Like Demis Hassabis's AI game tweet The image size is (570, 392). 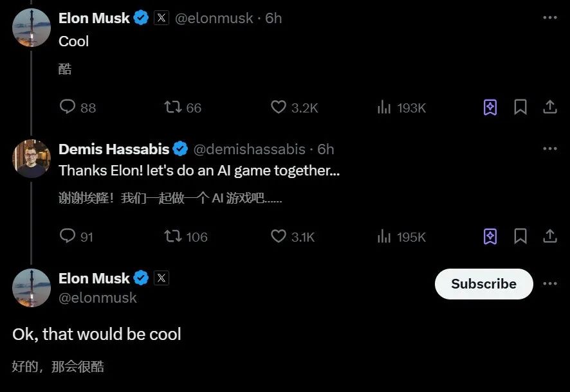tap(278, 236)
